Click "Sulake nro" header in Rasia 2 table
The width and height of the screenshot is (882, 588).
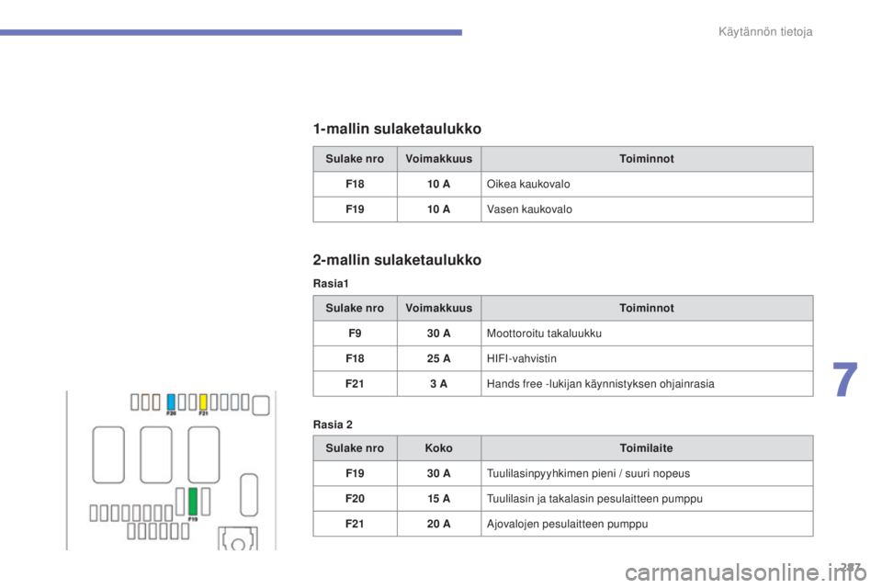pos(355,448)
